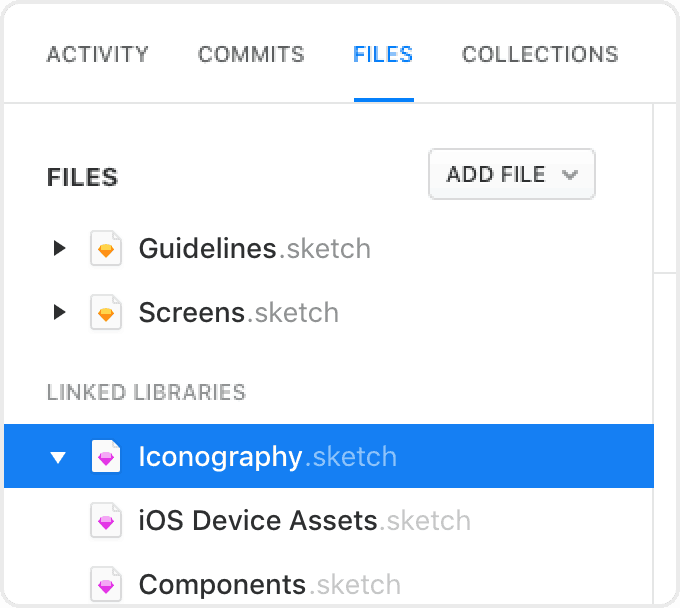680x608 pixels.
Task: Expand the Guidelines.sketch file
Action: tap(59, 248)
